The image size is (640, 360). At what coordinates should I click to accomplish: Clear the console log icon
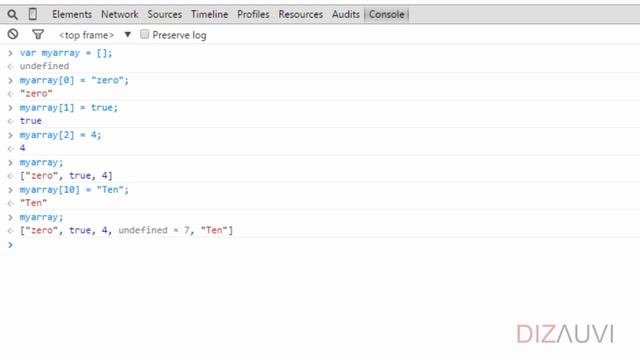pos(13,34)
